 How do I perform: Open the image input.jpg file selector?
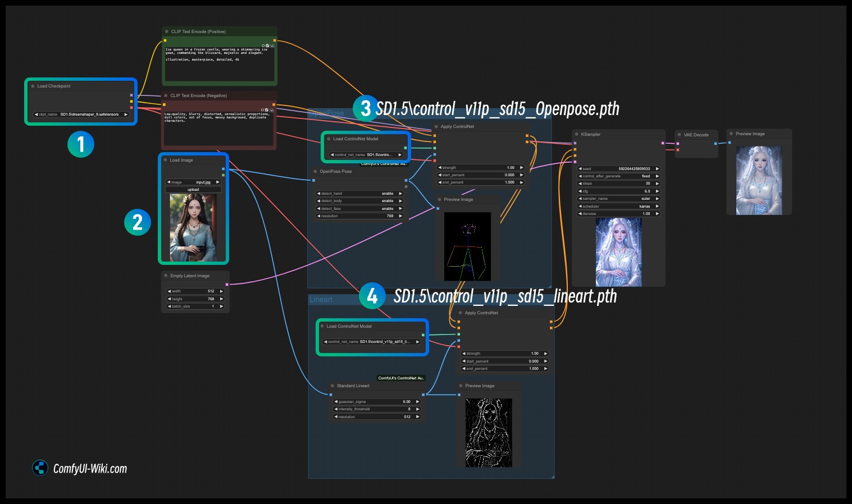pos(193,182)
